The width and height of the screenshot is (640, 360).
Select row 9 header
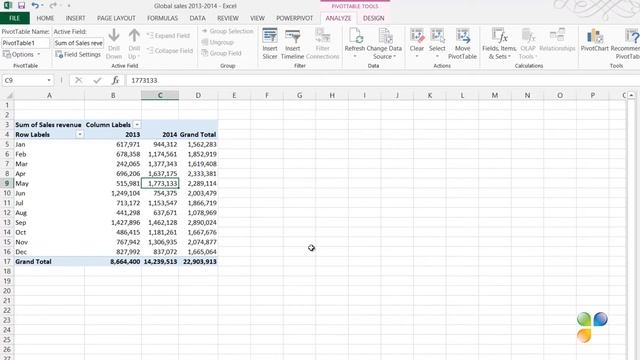coord(7,183)
